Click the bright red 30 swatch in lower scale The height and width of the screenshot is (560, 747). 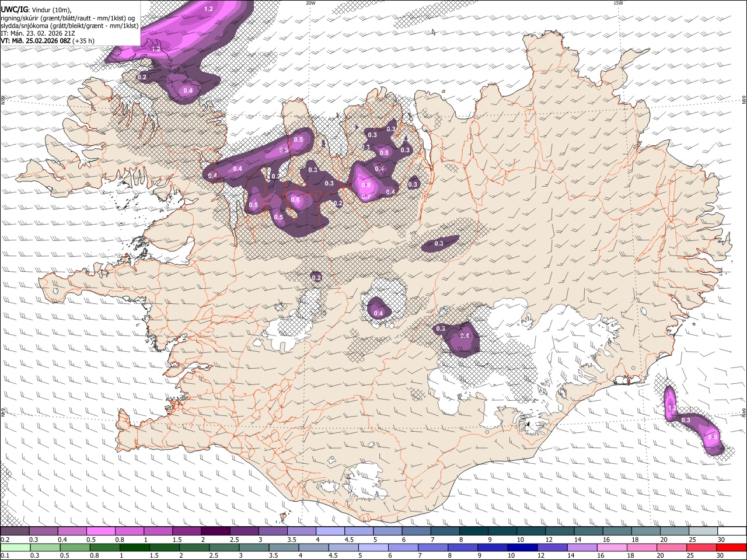click(x=731, y=547)
